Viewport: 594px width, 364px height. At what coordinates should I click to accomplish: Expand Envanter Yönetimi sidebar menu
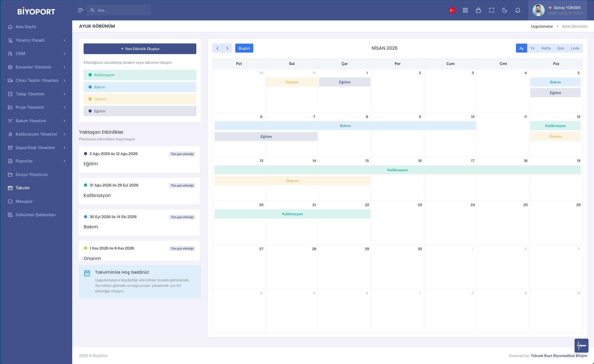[x=36, y=67]
